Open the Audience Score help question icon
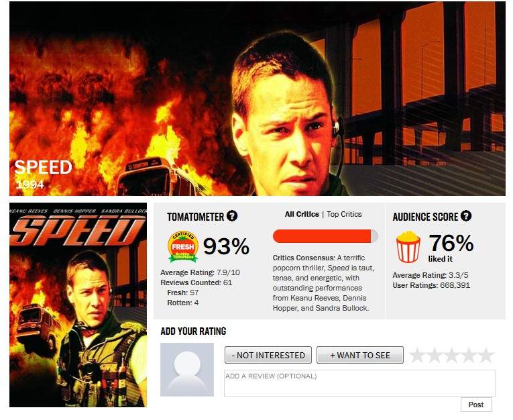The image size is (513, 420). [466, 216]
